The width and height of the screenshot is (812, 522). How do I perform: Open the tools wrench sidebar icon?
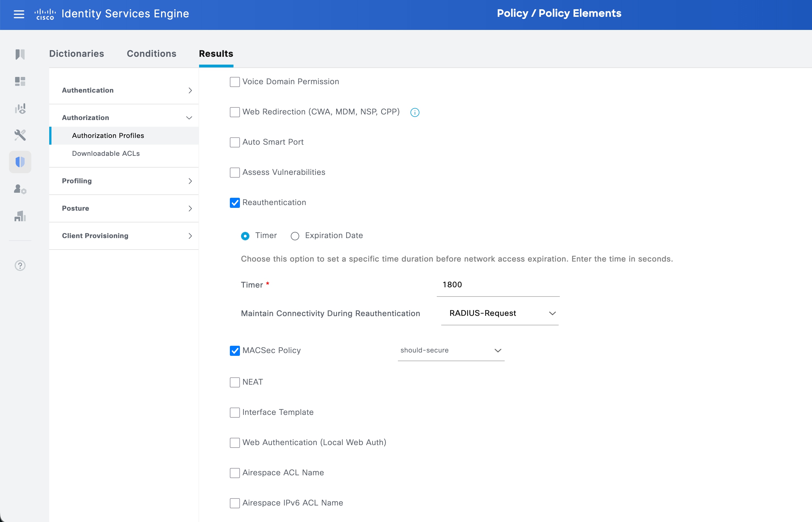20,135
